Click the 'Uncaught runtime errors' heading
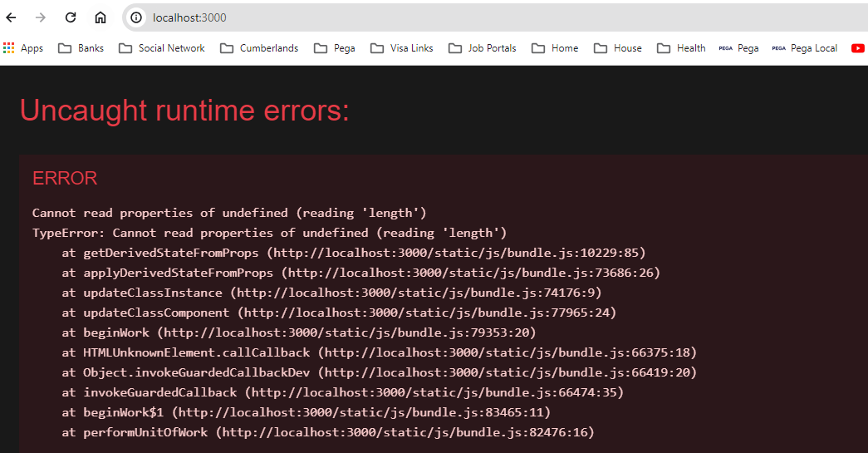Screen dimensions: 868x453 (x=184, y=111)
